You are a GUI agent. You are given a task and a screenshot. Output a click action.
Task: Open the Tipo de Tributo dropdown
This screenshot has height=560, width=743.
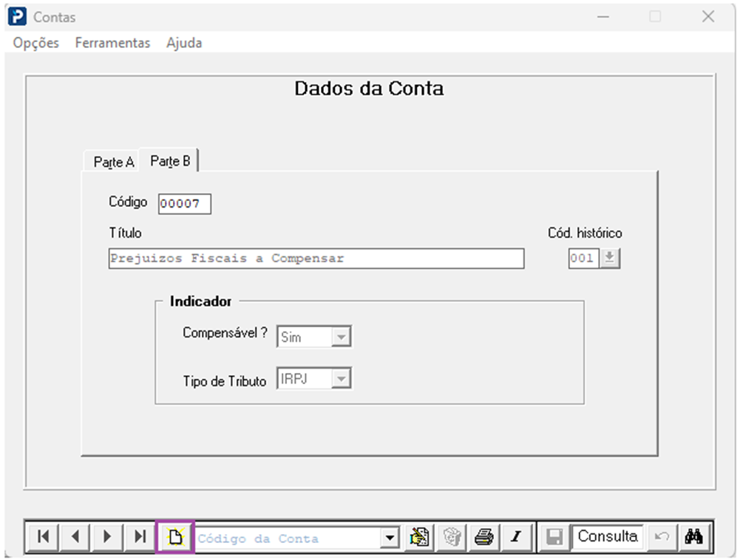click(341, 379)
